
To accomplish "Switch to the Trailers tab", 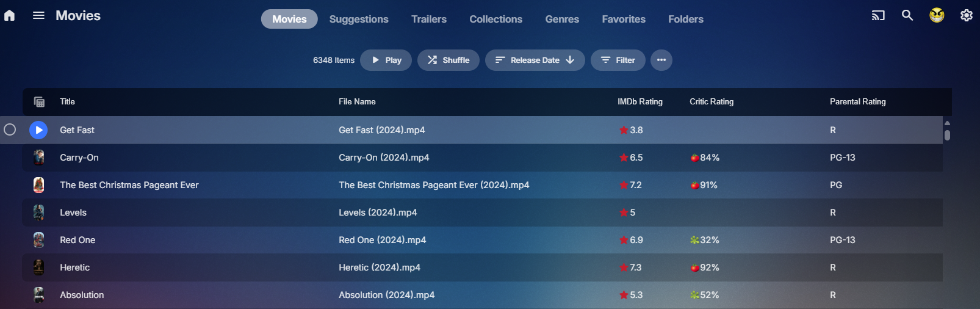I will tap(429, 19).
